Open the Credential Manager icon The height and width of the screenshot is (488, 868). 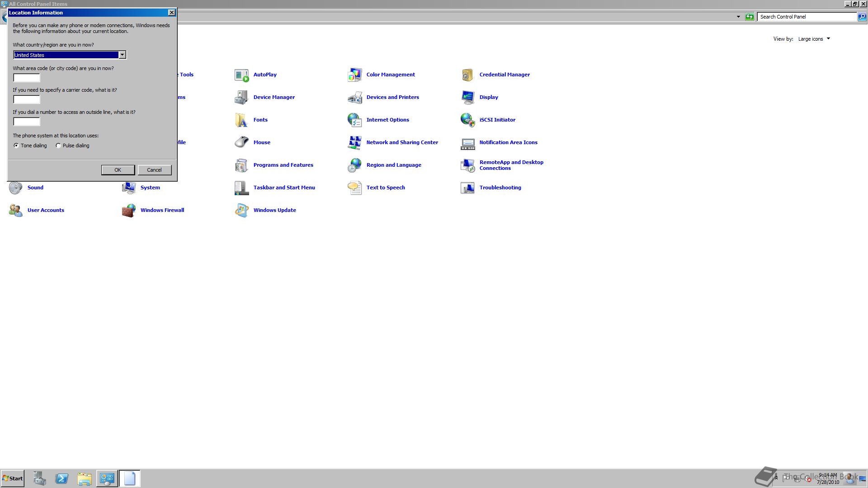coord(468,75)
